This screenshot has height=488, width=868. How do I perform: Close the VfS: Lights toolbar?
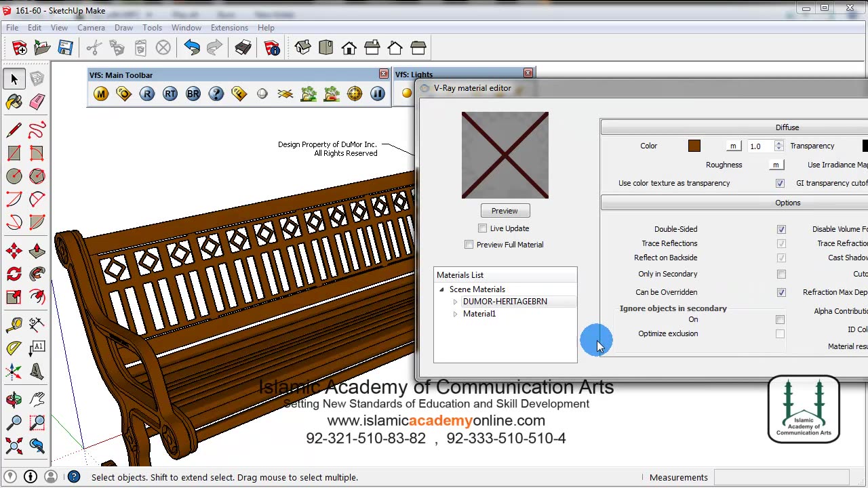tap(528, 73)
